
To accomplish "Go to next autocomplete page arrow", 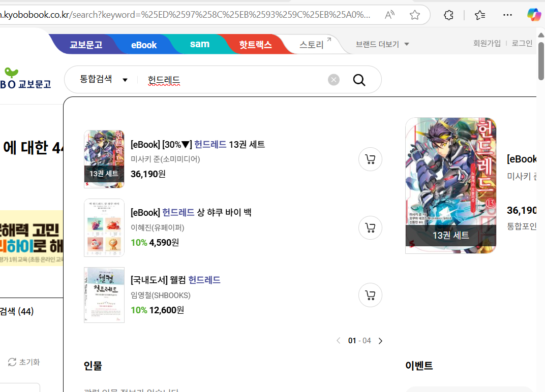I will click(x=381, y=341).
